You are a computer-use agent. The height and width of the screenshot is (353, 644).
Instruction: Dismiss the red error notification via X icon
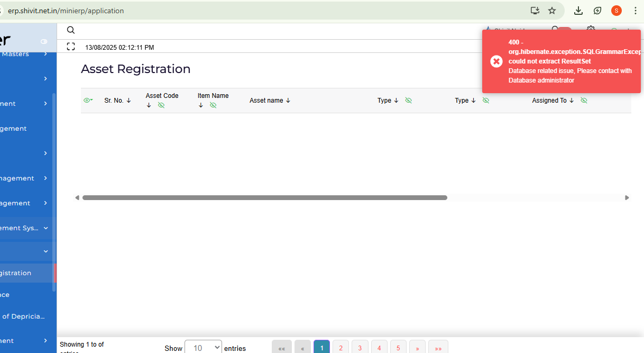click(x=496, y=61)
